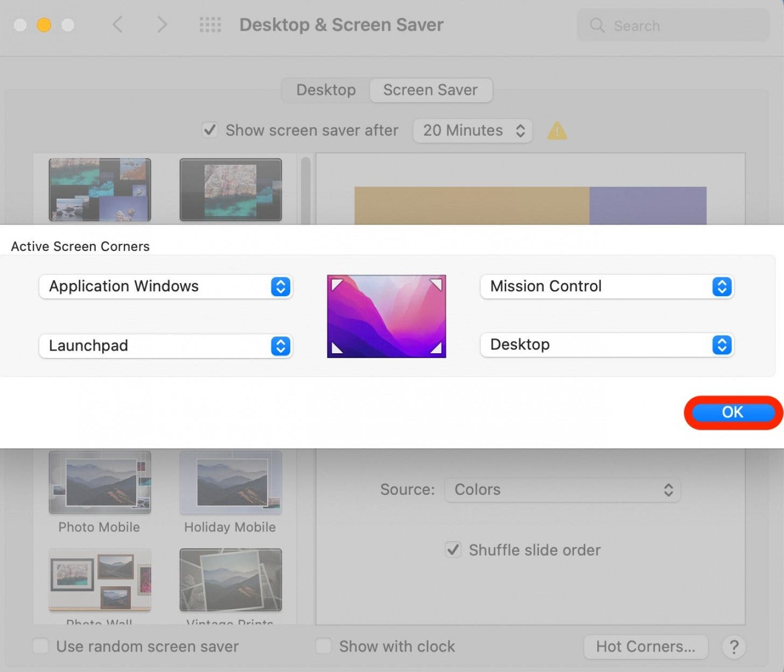Open the Hot Corners settings
This screenshot has height=672, width=784.
pos(645,647)
